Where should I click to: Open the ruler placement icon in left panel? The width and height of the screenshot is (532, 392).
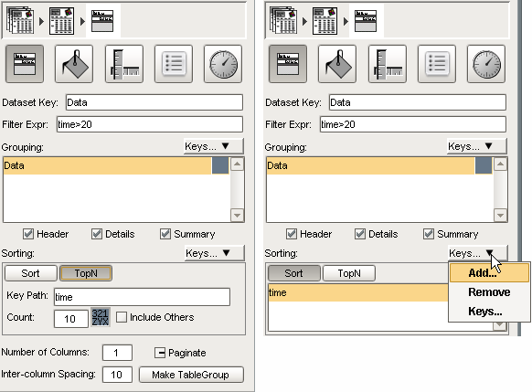pyautogui.click(x=124, y=64)
